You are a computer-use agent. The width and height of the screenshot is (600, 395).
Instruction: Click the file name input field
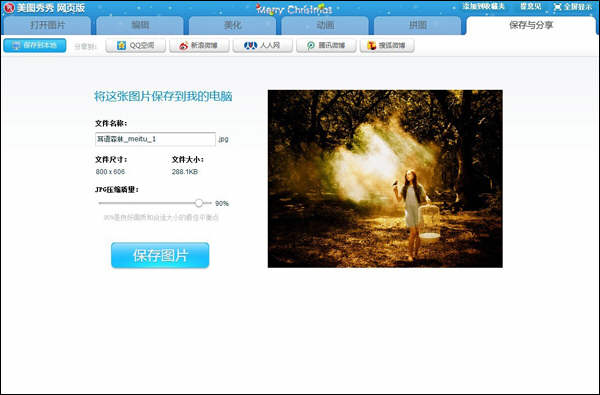tap(155, 139)
